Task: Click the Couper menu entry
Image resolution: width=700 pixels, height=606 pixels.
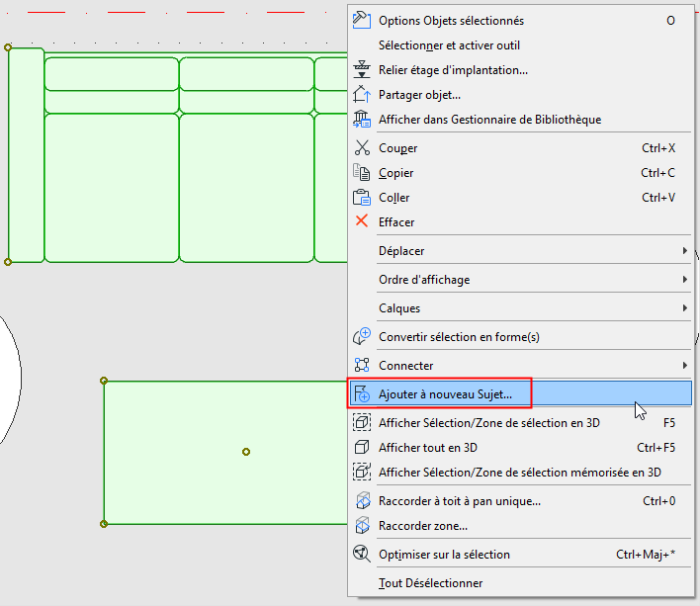Action: [520, 148]
